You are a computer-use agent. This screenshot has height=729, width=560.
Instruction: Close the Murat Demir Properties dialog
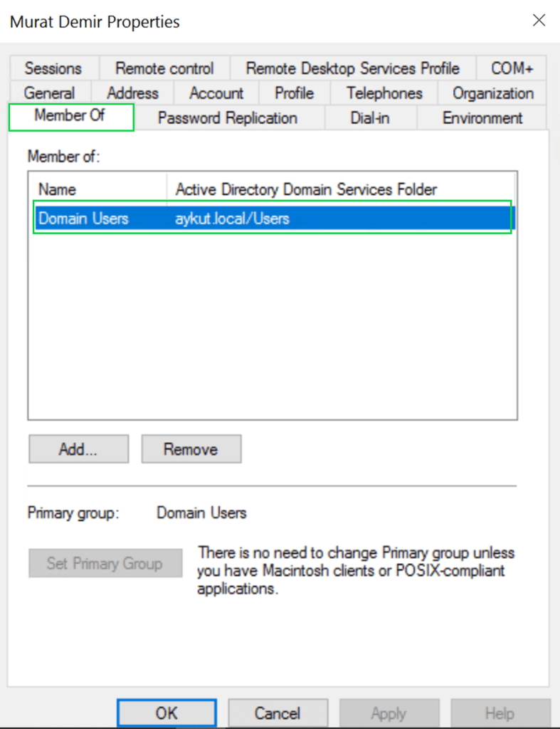click(539, 21)
